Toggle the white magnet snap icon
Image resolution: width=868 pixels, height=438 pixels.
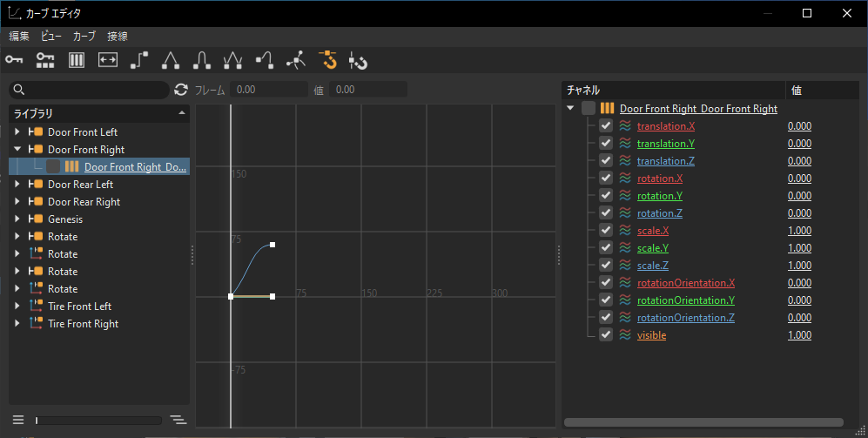pyautogui.click(x=359, y=60)
